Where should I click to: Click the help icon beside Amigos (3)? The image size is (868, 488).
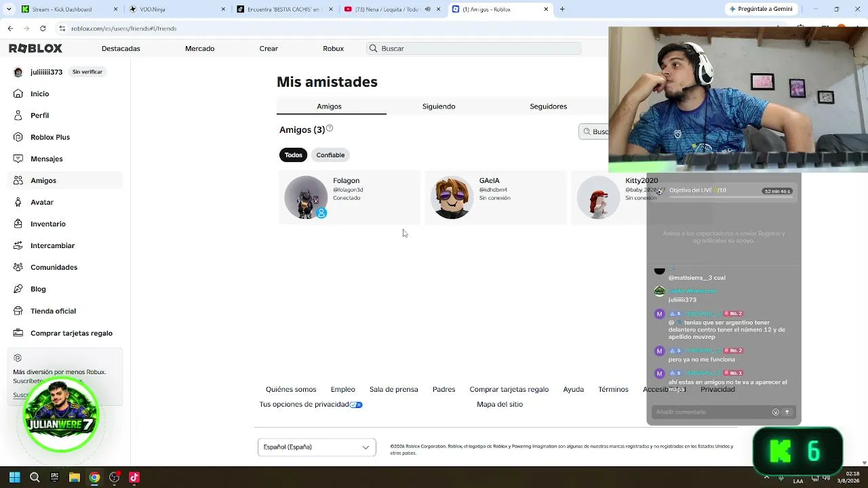click(x=330, y=128)
